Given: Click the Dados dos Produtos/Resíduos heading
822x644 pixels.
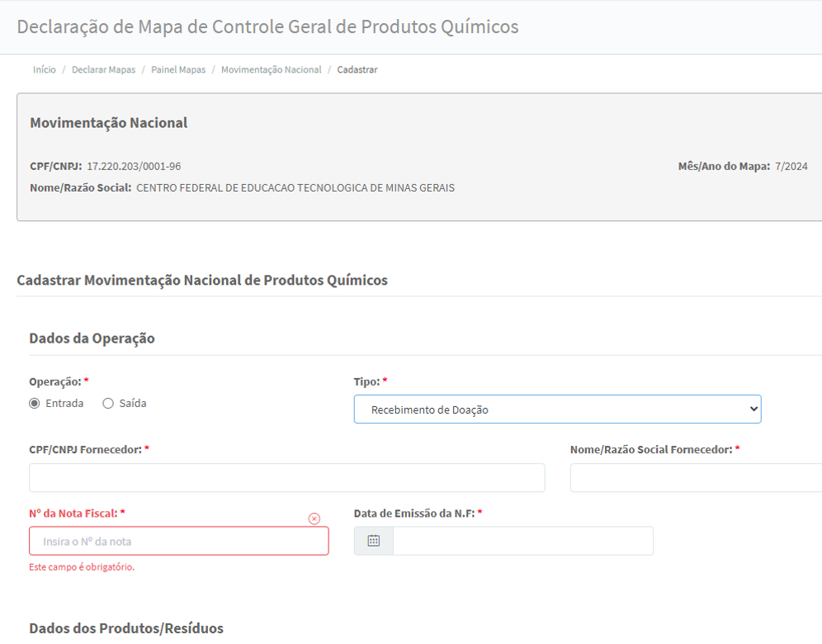Looking at the screenshot, I should 126,628.
